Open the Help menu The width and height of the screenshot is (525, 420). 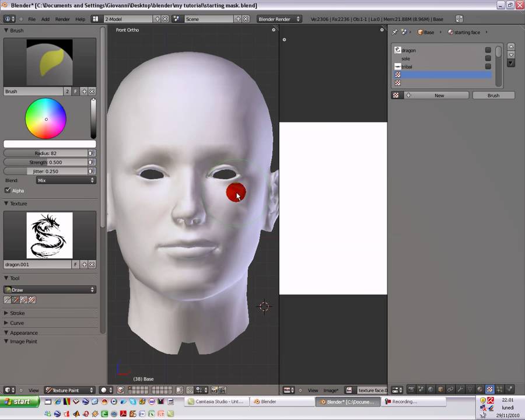tap(80, 19)
